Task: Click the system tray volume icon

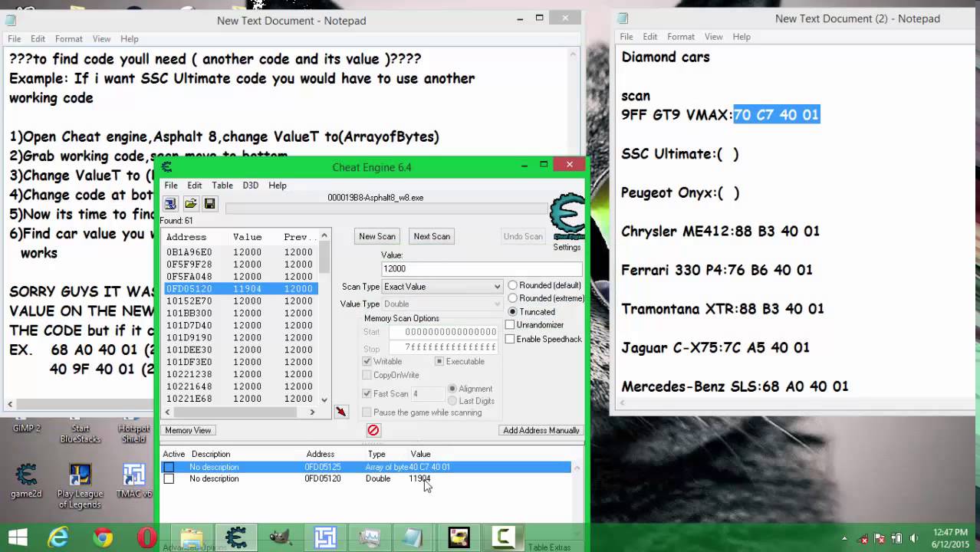Action: pyautogui.click(x=913, y=538)
